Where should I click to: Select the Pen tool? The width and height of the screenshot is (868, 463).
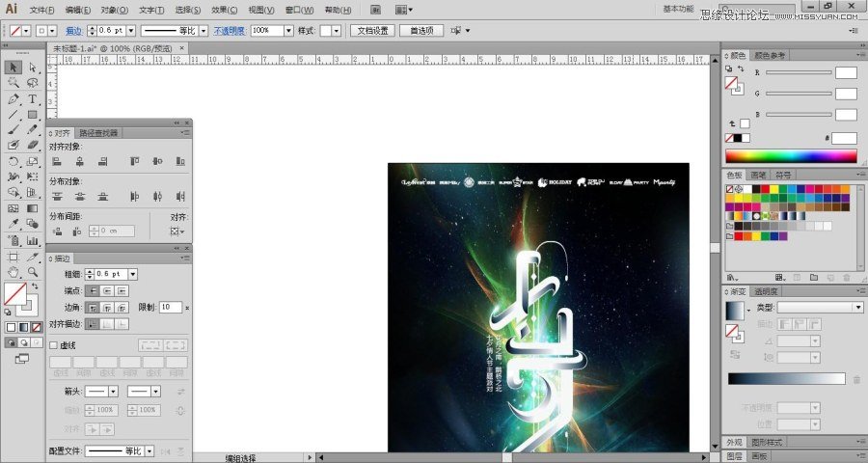[14, 99]
